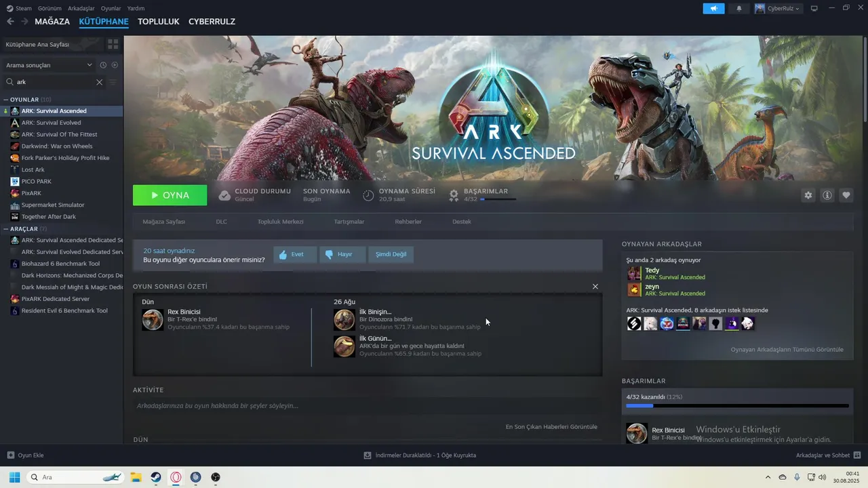868x488 pixels.
Task: Select Biohazard 6 Benchmark Tool
Action: pyautogui.click(x=60, y=264)
